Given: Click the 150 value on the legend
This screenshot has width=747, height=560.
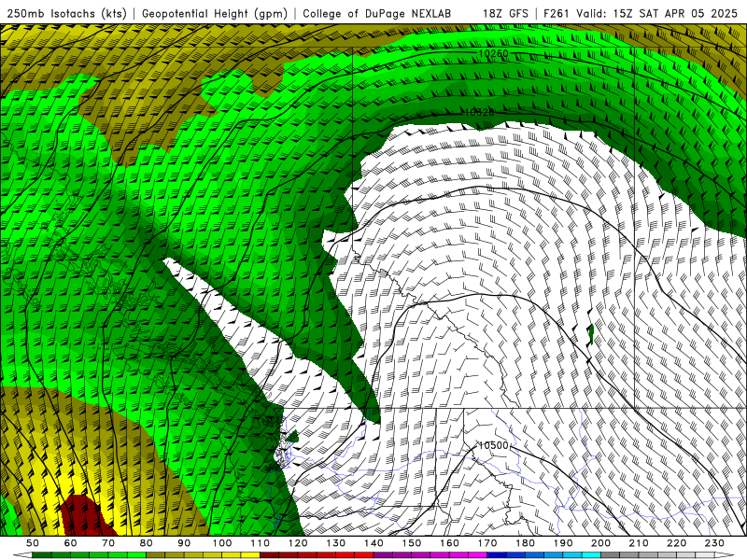Looking at the screenshot, I should point(412,543).
